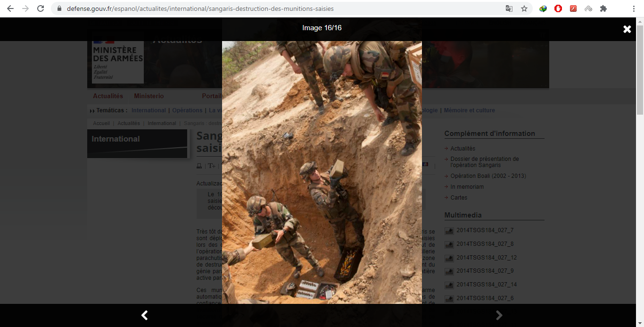This screenshot has width=644, height=327.
Task: Click the soldiers photo in lightbox
Action: [x=322, y=172]
